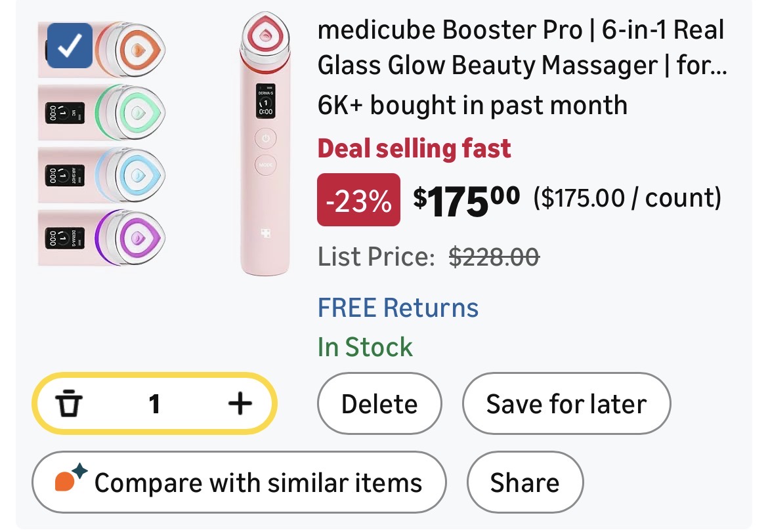Click the trash icon in quantity stepper
The width and height of the screenshot is (768, 532).
(68, 403)
